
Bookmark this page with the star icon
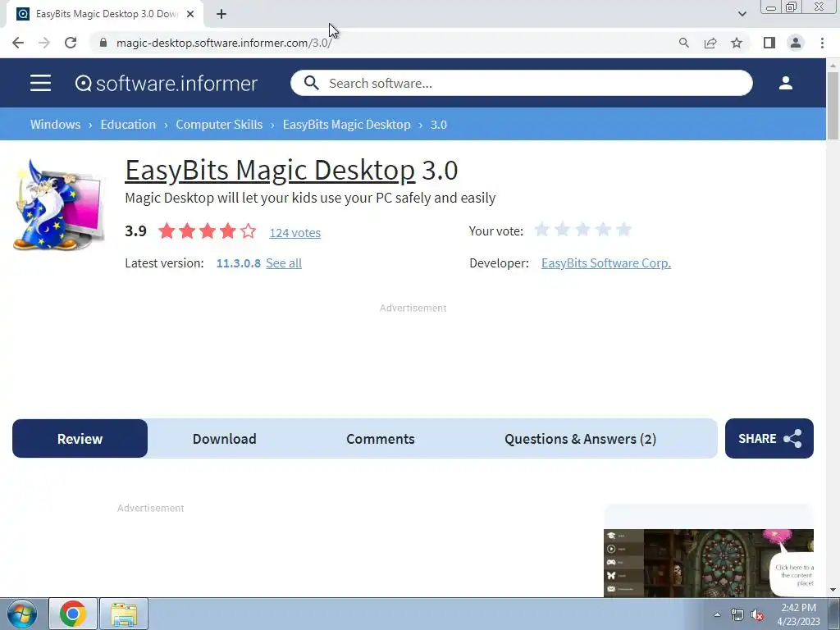737,43
